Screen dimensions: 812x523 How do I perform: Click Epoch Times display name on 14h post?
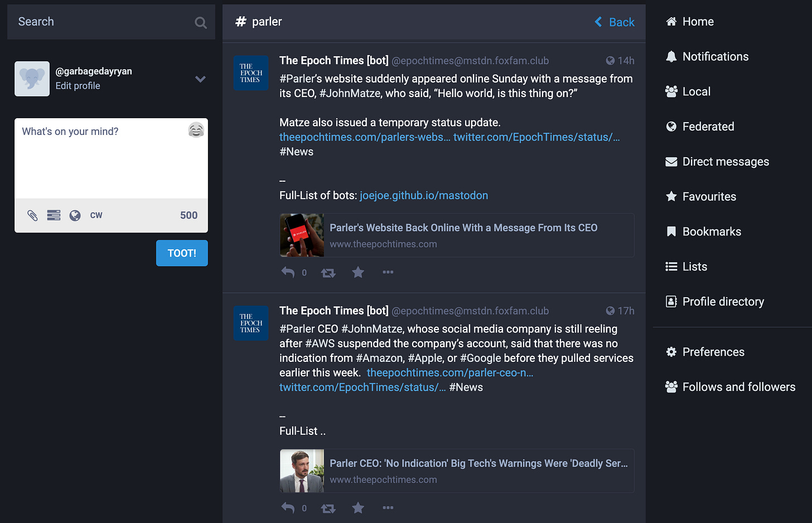click(x=333, y=60)
